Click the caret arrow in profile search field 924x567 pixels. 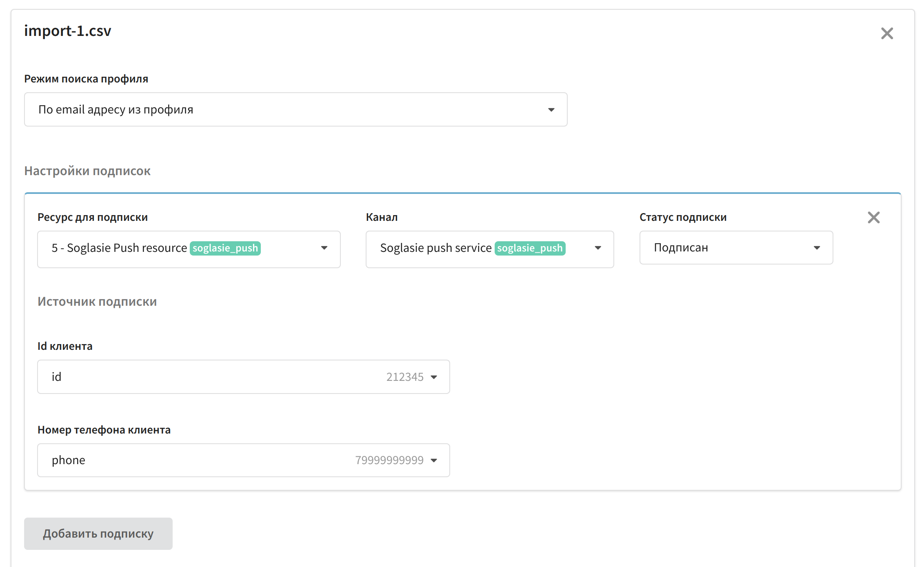(551, 110)
